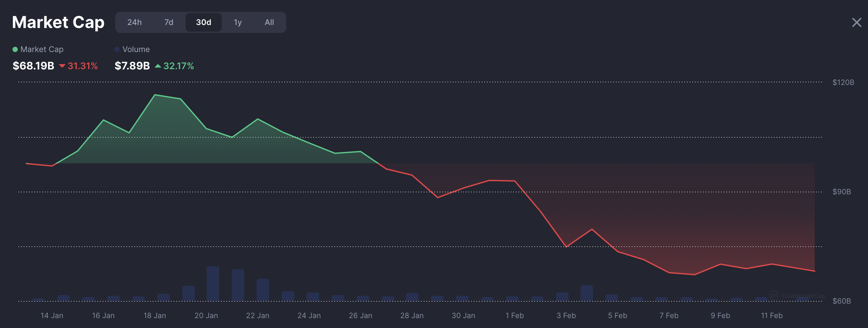Show the All time range
The image size is (868, 328).
pyautogui.click(x=269, y=22)
